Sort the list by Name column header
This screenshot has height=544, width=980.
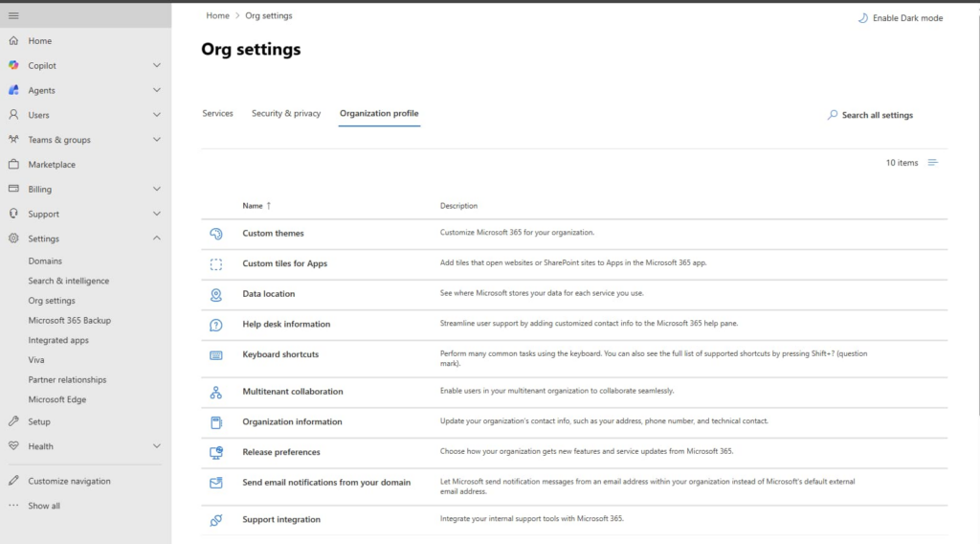[x=253, y=206]
